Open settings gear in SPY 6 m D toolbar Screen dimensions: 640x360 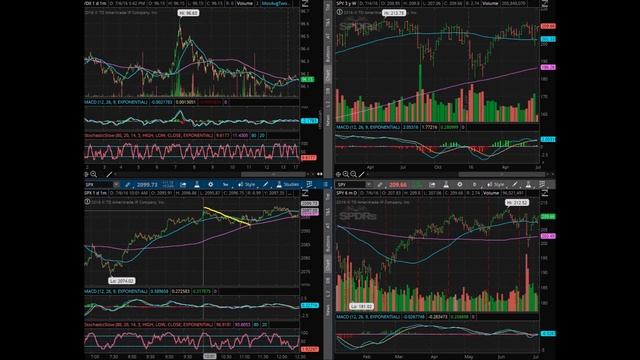click(460, 184)
